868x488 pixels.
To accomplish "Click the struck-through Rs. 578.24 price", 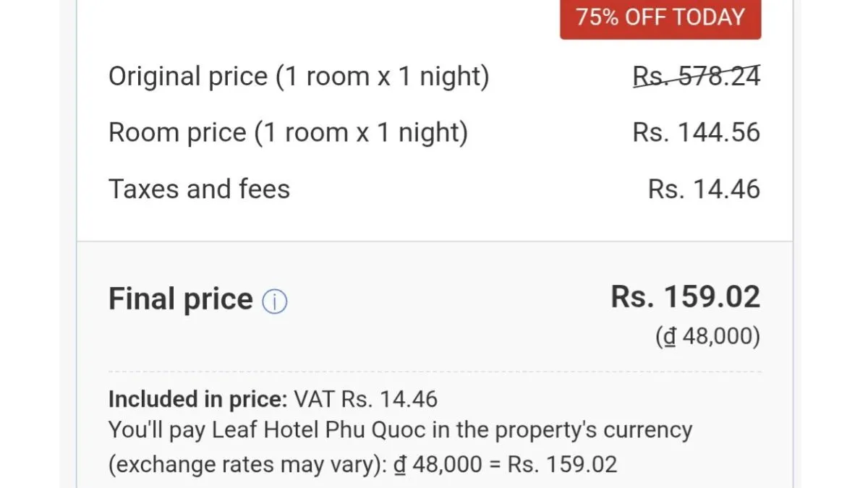I will (x=697, y=77).
